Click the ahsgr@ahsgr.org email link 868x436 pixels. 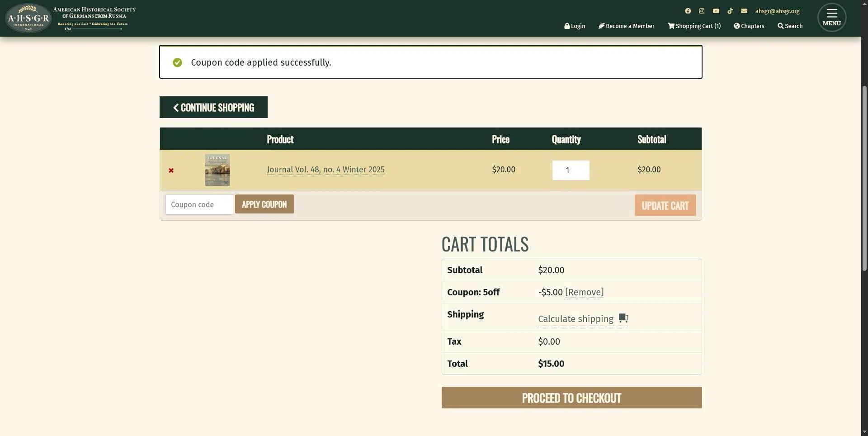pyautogui.click(x=777, y=11)
